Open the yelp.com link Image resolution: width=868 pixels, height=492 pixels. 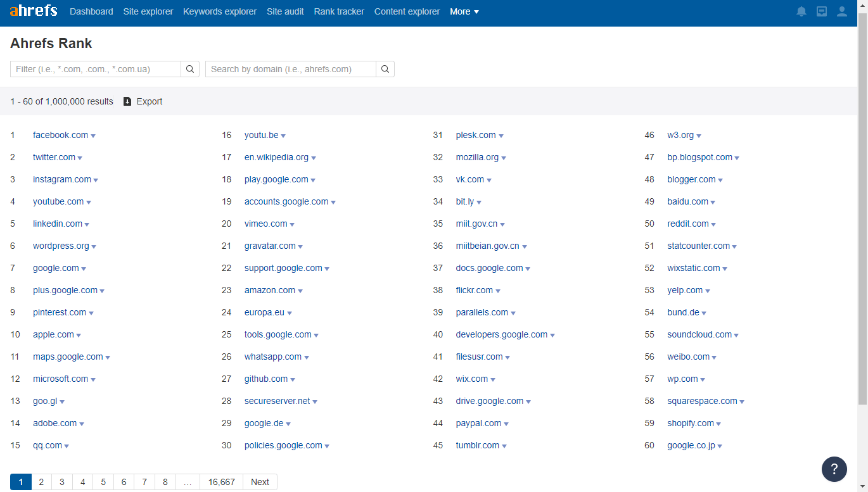[x=685, y=290]
